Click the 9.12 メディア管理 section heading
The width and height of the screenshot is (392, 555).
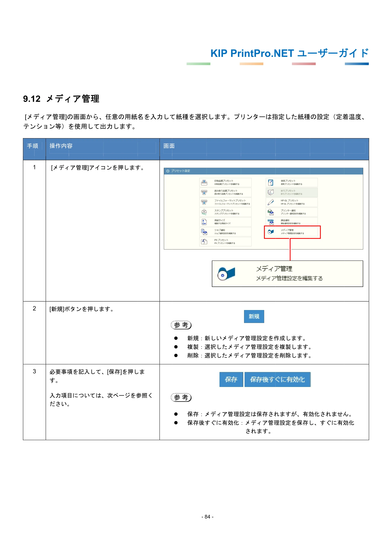[x=61, y=99]
